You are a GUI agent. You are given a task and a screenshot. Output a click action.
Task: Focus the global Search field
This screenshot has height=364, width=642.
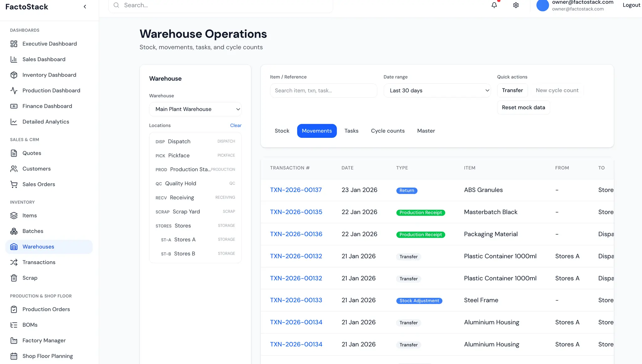pos(221,5)
